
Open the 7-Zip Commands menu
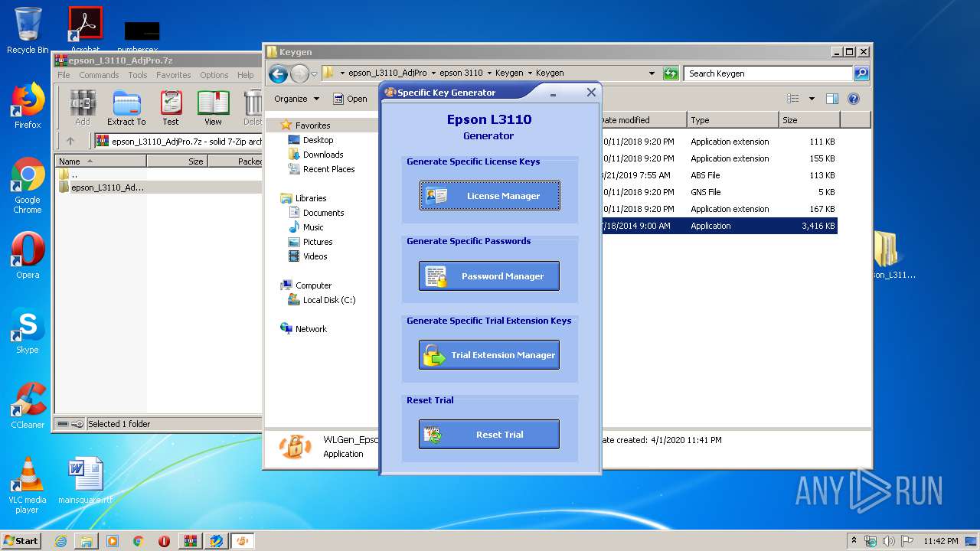tap(99, 75)
